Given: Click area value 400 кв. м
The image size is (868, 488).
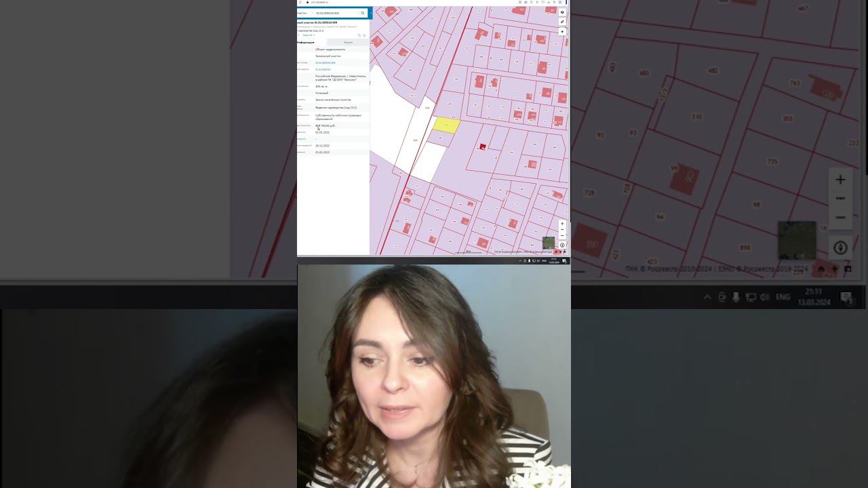Looking at the screenshot, I should [x=321, y=87].
